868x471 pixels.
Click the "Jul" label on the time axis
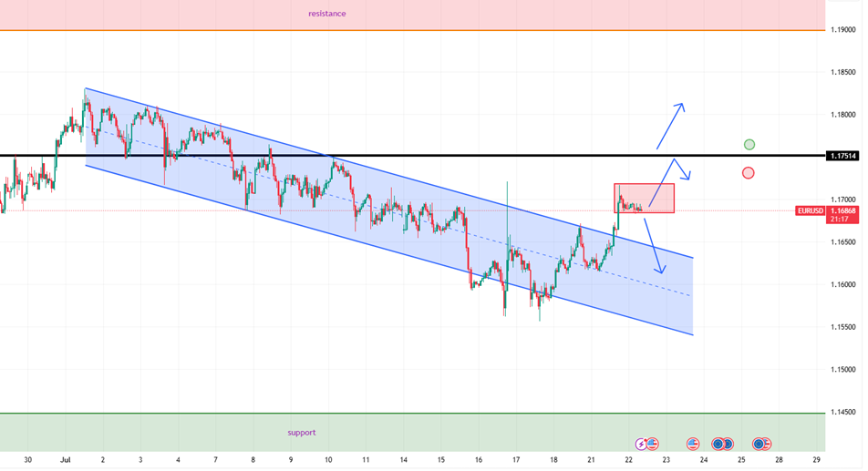[x=66, y=460]
